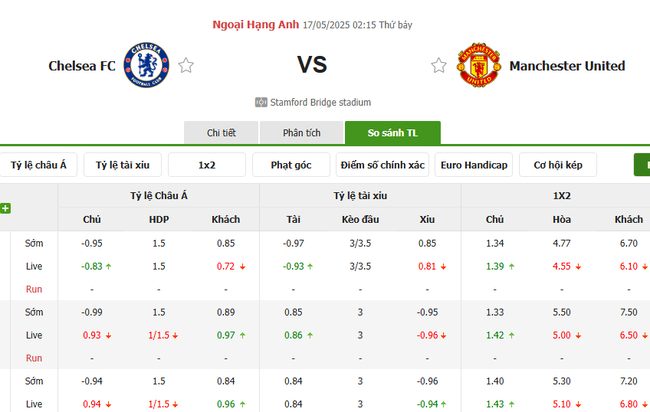Switch to the Phân tích tab
The height and width of the screenshot is (412, 650).
pos(301,133)
